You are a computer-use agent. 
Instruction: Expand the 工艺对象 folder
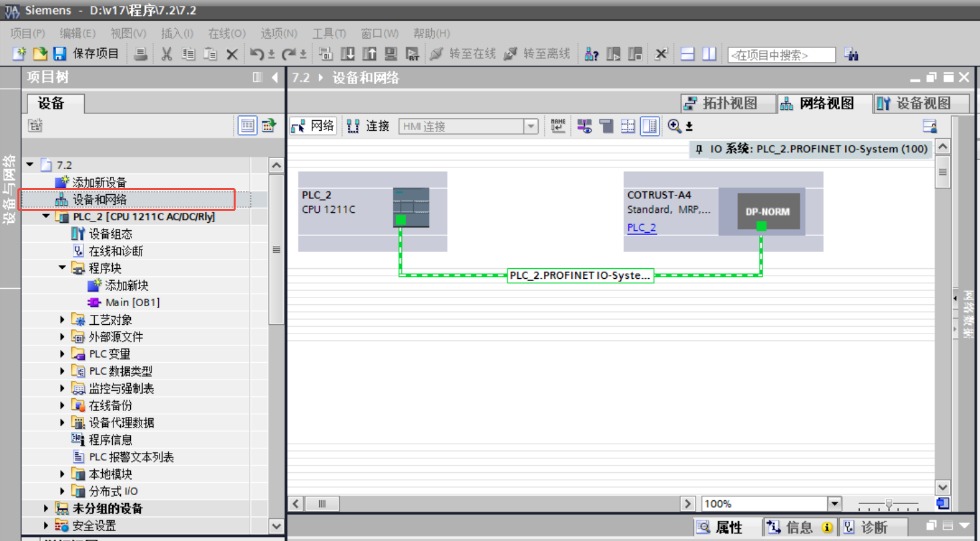pyautogui.click(x=62, y=320)
